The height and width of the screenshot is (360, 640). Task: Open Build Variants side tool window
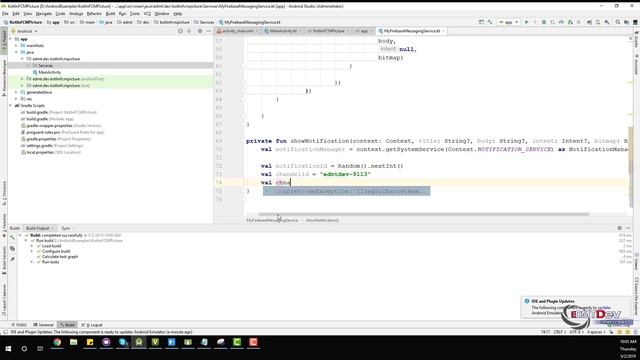pyautogui.click(x=4, y=260)
